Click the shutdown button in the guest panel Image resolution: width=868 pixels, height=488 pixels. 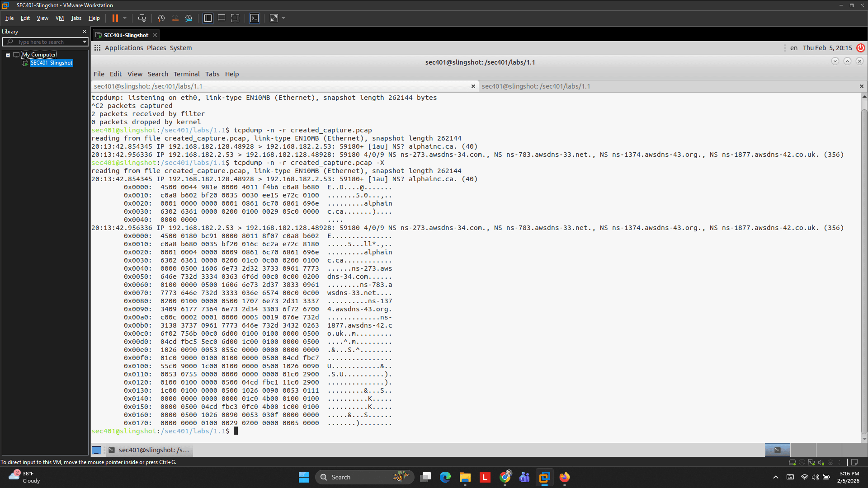861,48
